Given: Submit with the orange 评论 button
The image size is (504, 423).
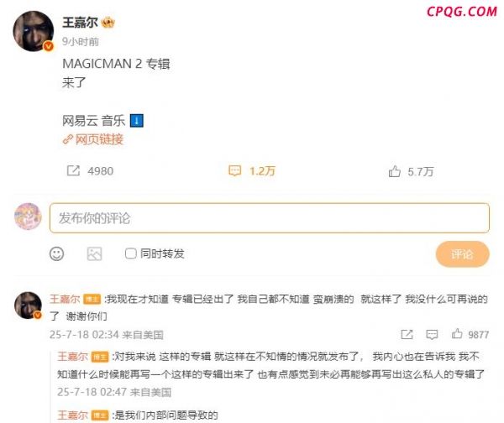Looking at the screenshot, I should [x=462, y=254].
